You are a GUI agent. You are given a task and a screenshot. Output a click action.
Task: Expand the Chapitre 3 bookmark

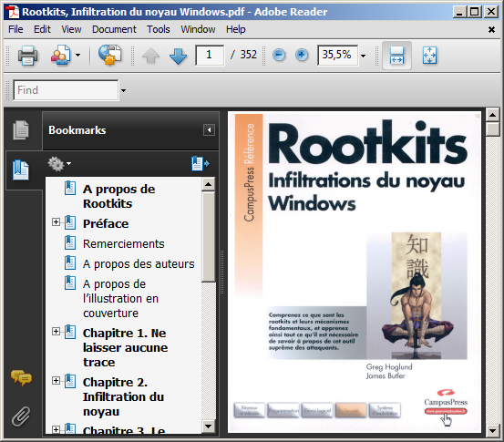pyautogui.click(x=56, y=429)
